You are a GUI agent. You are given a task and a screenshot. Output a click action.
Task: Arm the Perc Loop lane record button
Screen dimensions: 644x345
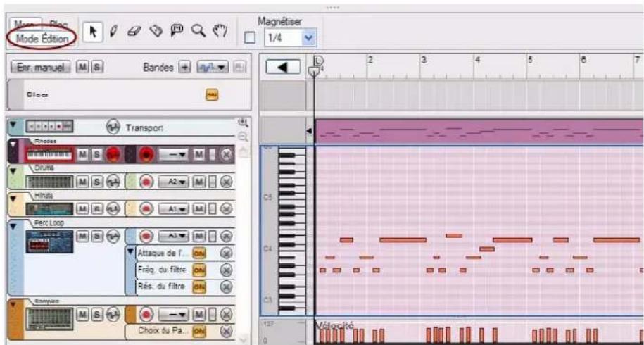coord(146,236)
